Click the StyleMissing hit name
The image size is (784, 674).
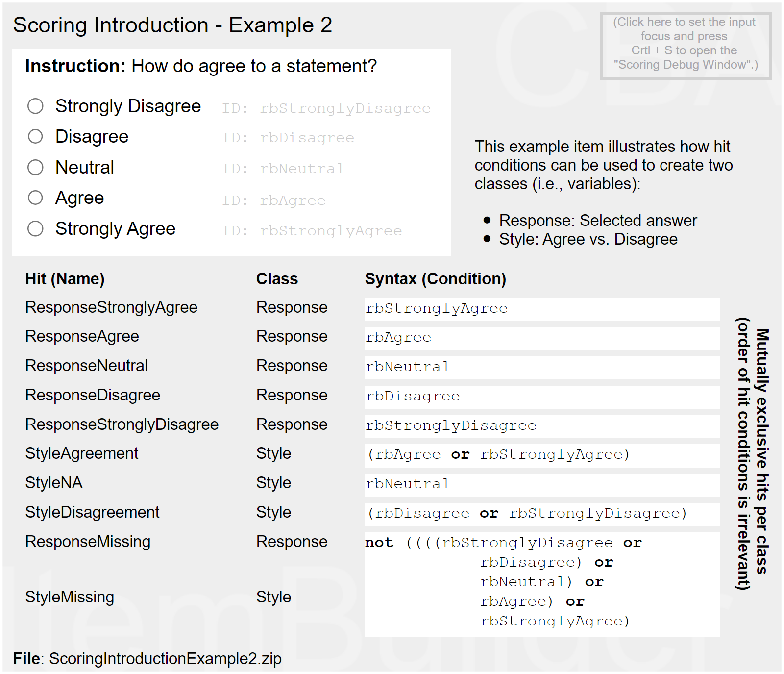[70, 597]
